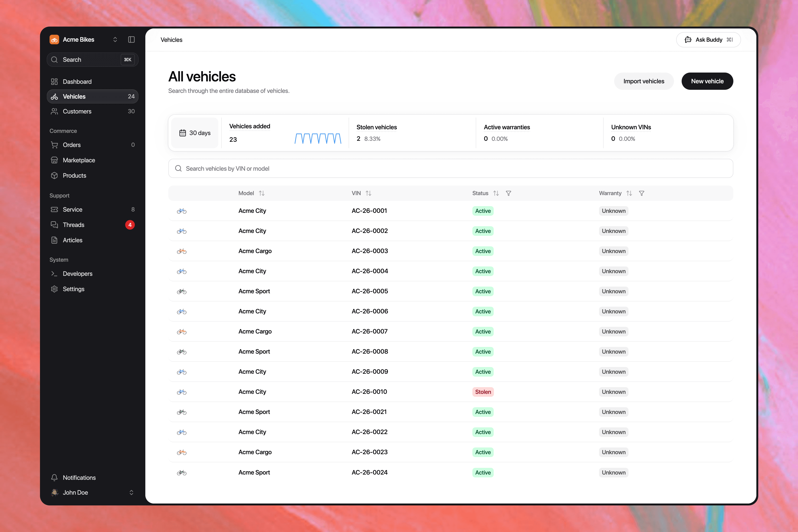Click the Active warranties stat label
Image resolution: width=798 pixels, height=532 pixels.
[507, 127]
